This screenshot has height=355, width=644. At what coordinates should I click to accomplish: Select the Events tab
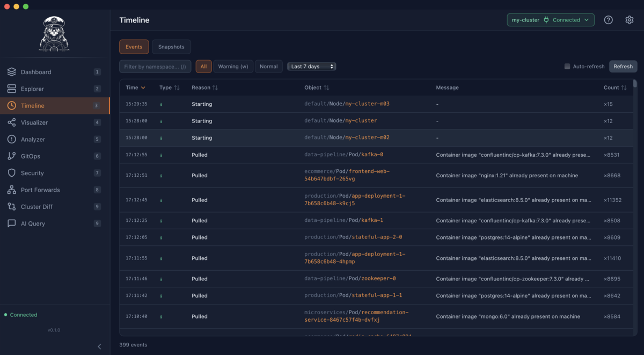coord(134,47)
